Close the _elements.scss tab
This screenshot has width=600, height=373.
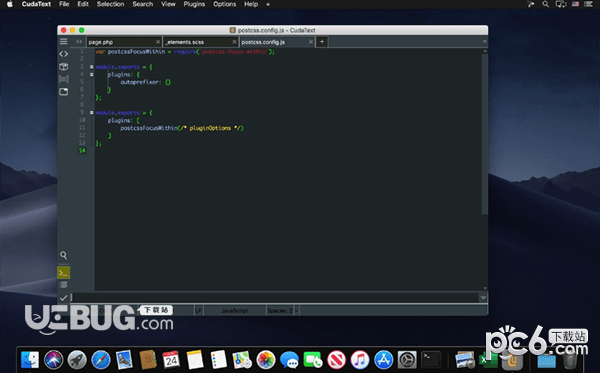[234, 42]
